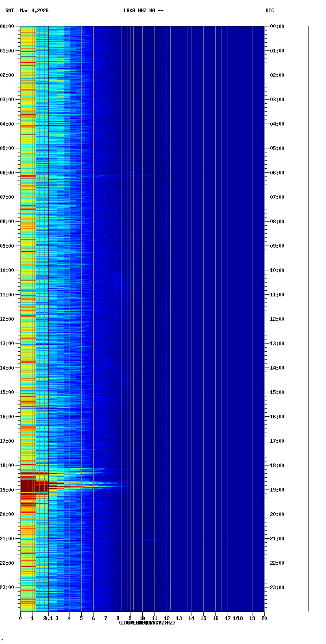Click the 16:00 label on right axis
326x644 pixels.
tap(277, 417)
